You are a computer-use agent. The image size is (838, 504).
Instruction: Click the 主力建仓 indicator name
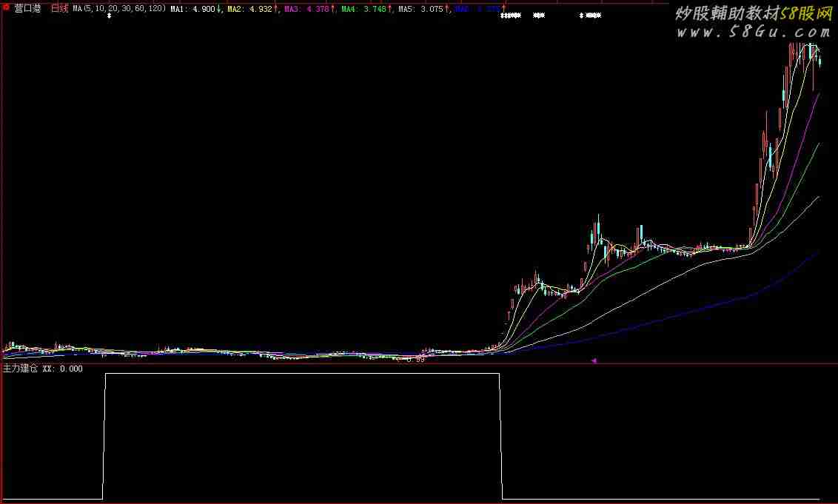20,369
